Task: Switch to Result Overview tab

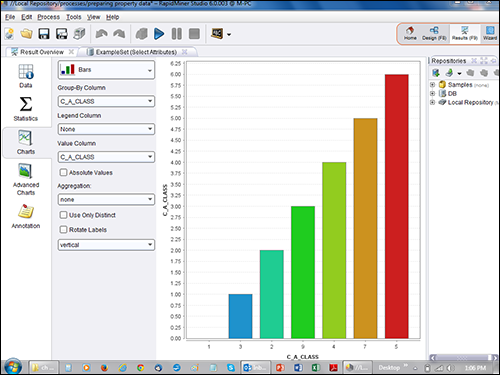Action: tap(42, 52)
